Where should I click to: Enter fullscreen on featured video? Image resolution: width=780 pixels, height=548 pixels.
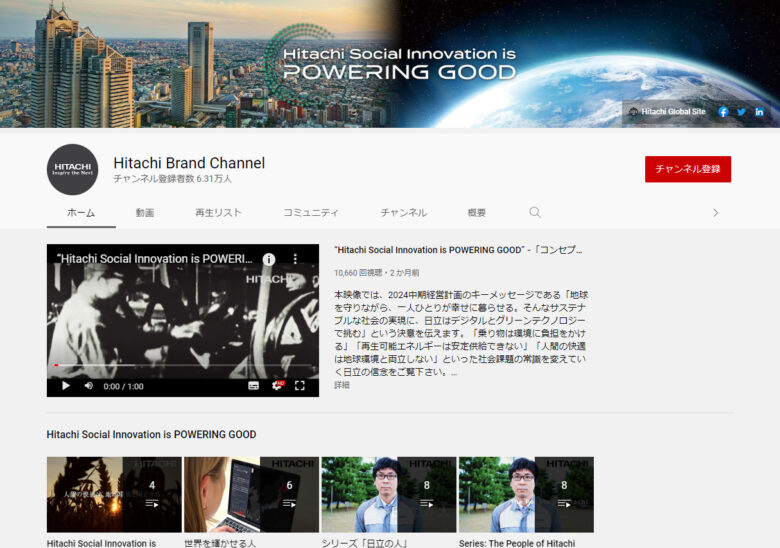click(299, 386)
